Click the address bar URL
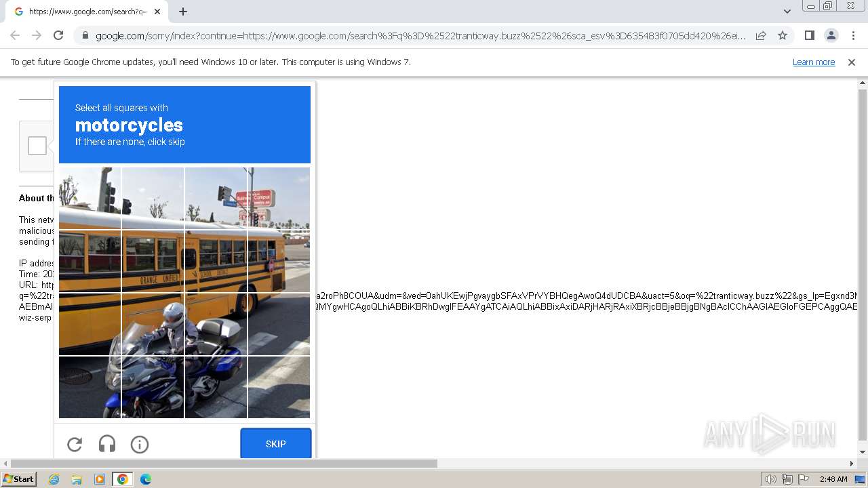The height and width of the screenshot is (488, 868). [420, 36]
